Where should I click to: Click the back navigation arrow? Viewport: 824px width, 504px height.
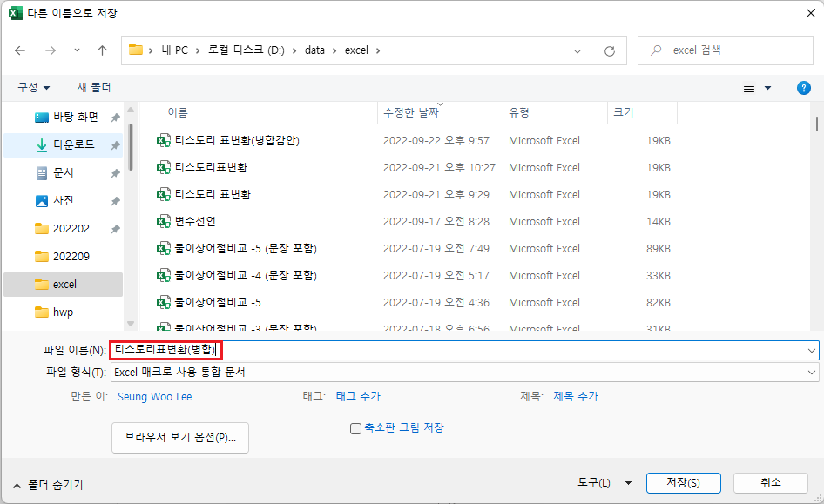pos(20,50)
